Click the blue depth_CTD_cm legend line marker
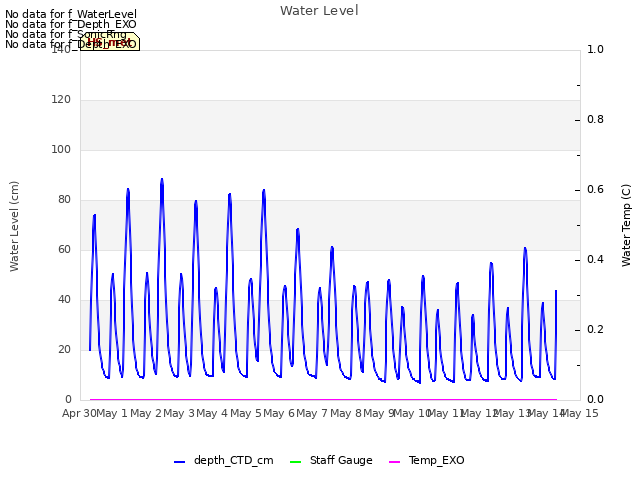 180,462
